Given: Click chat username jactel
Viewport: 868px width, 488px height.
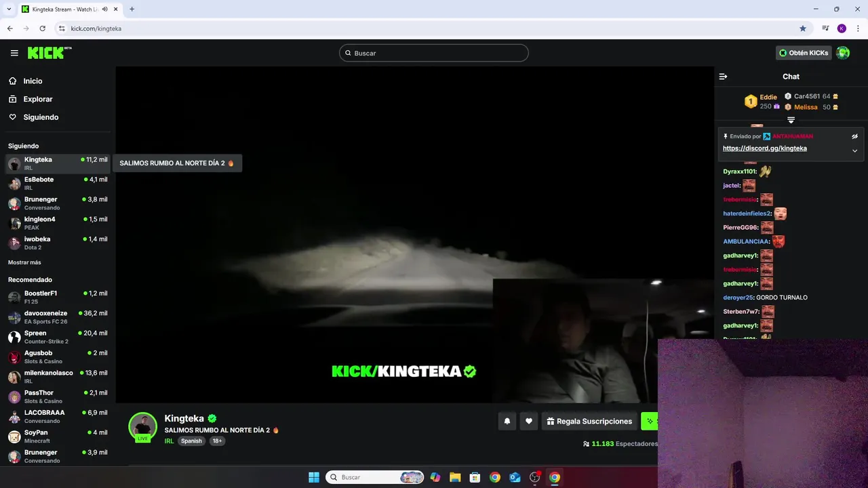Looking at the screenshot, I should (731, 185).
